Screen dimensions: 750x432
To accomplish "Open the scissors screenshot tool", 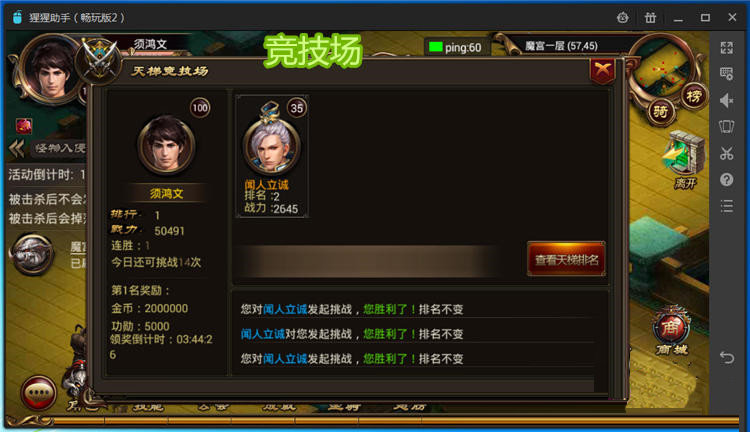I will tap(726, 154).
